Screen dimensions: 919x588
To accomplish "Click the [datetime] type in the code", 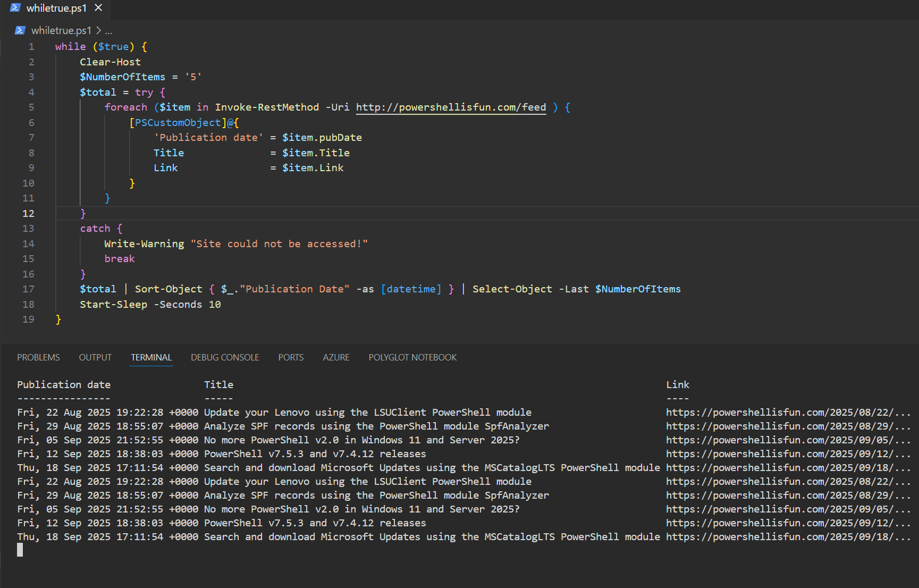I will tap(411, 289).
